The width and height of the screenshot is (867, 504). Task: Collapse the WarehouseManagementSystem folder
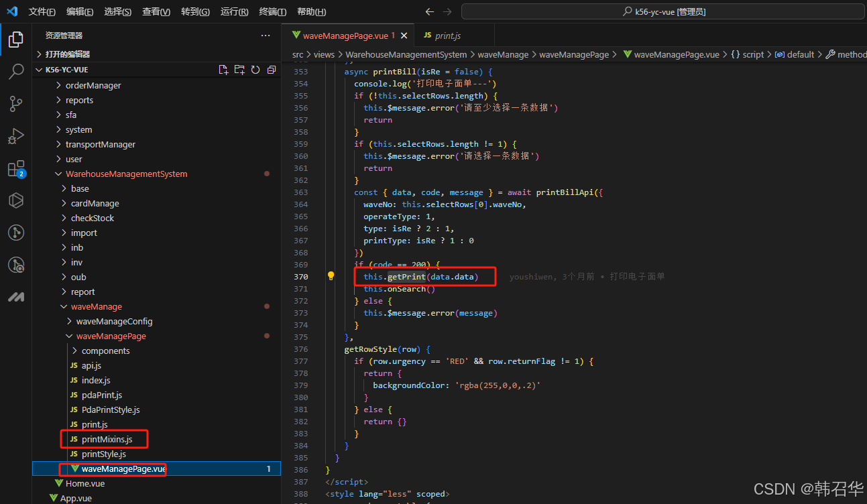(156, 174)
